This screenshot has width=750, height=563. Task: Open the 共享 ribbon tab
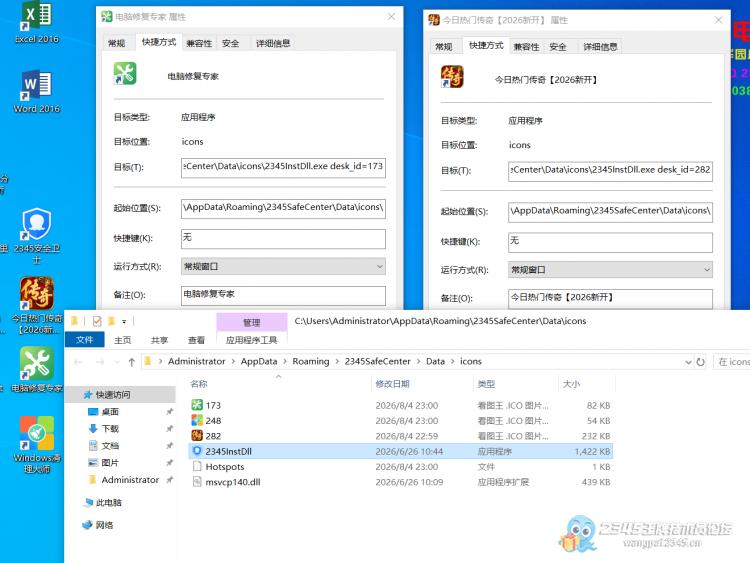pos(159,340)
